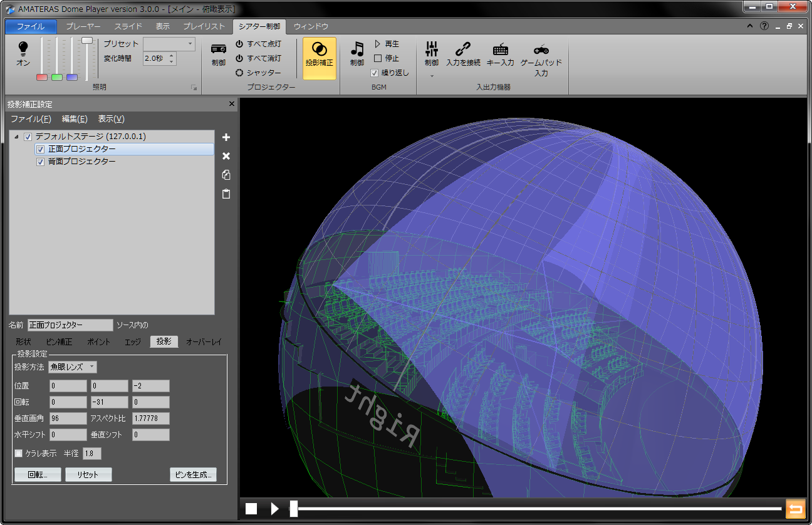
Task: Toggle the orange loop playback button
Action: click(x=795, y=509)
